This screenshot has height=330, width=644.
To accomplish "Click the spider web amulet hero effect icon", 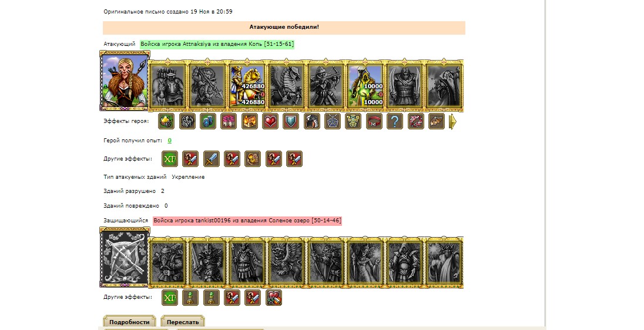I will pos(332,122).
